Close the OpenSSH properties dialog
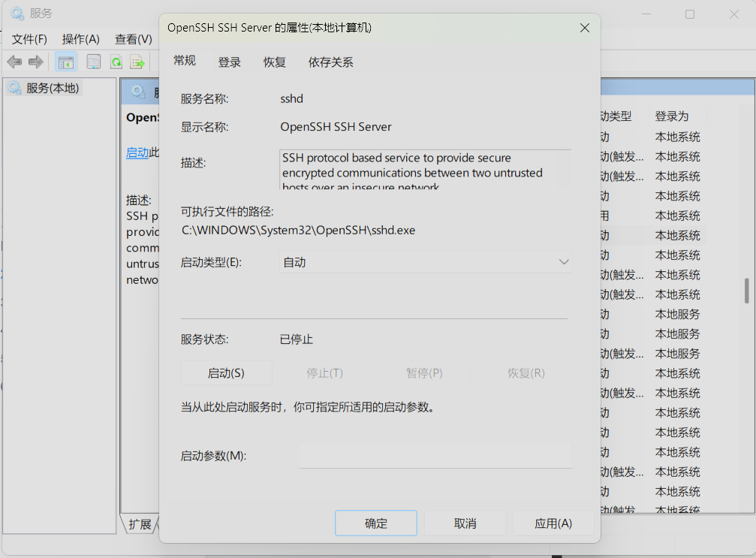 click(x=585, y=28)
